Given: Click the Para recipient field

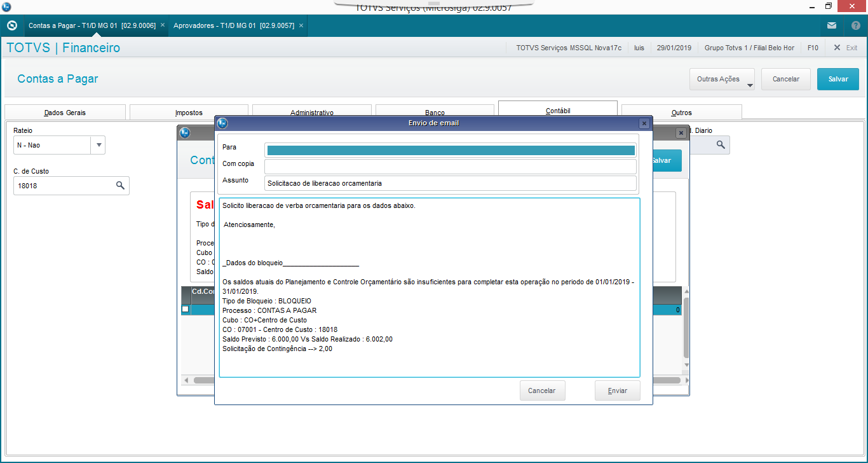Looking at the screenshot, I should (451, 150).
